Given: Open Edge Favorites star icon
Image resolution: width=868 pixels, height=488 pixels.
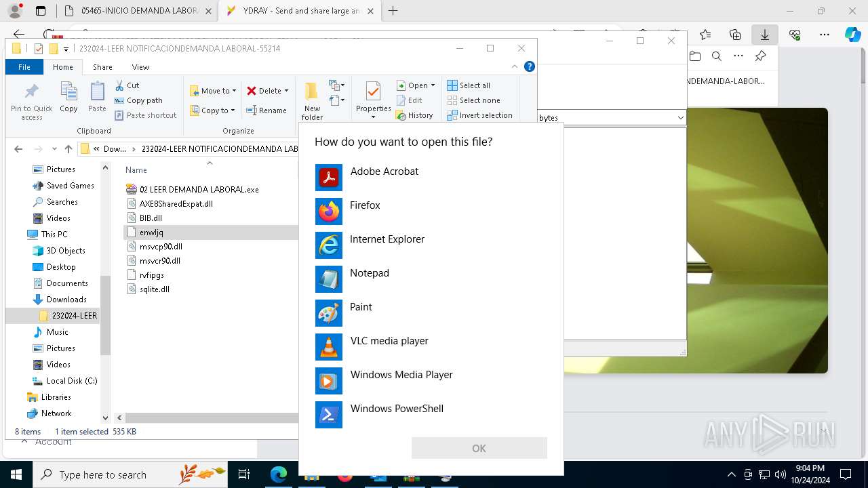Looking at the screenshot, I should [705, 35].
